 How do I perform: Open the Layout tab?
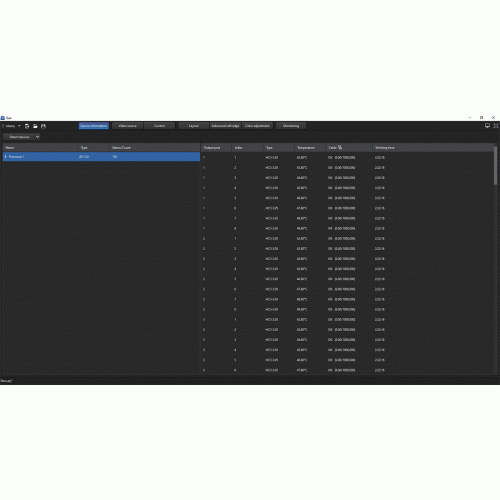click(194, 126)
